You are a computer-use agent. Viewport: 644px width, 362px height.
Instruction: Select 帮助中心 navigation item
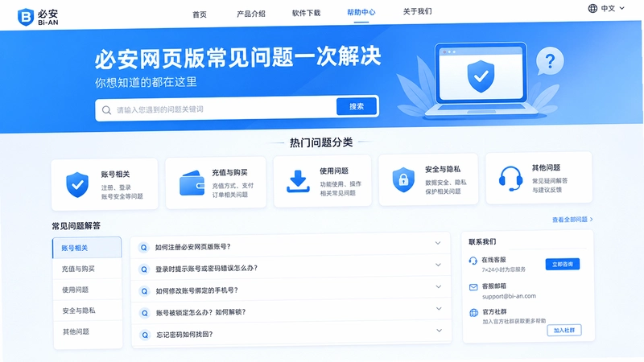click(361, 12)
